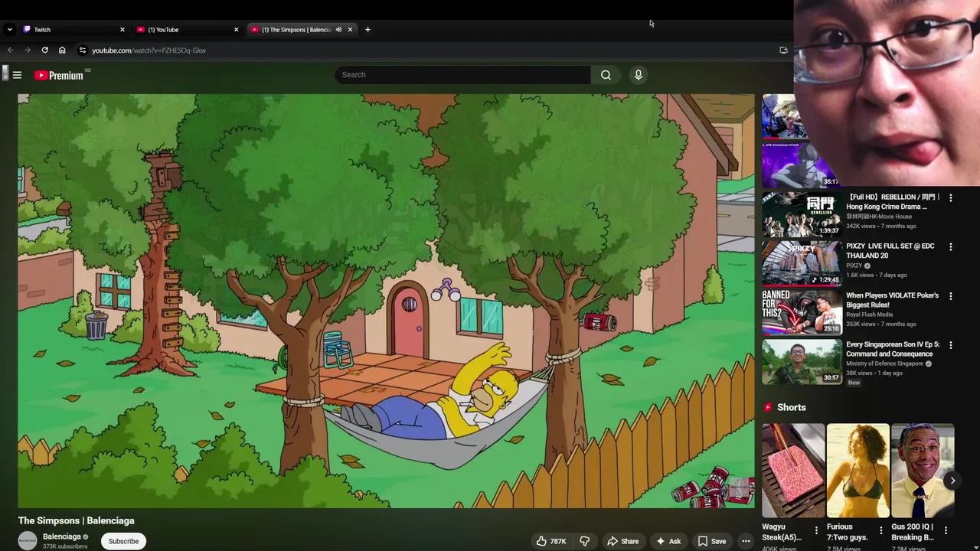
Task: Open PIXZY LIVE FULL SET thumbnail
Action: [x=801, y=263]
